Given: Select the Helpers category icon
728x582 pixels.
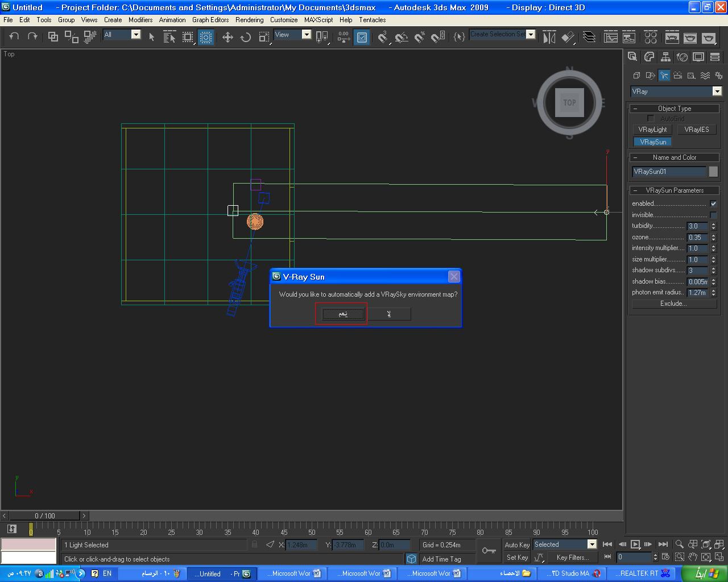Looking at the screenshot, I should coord(692,75).
